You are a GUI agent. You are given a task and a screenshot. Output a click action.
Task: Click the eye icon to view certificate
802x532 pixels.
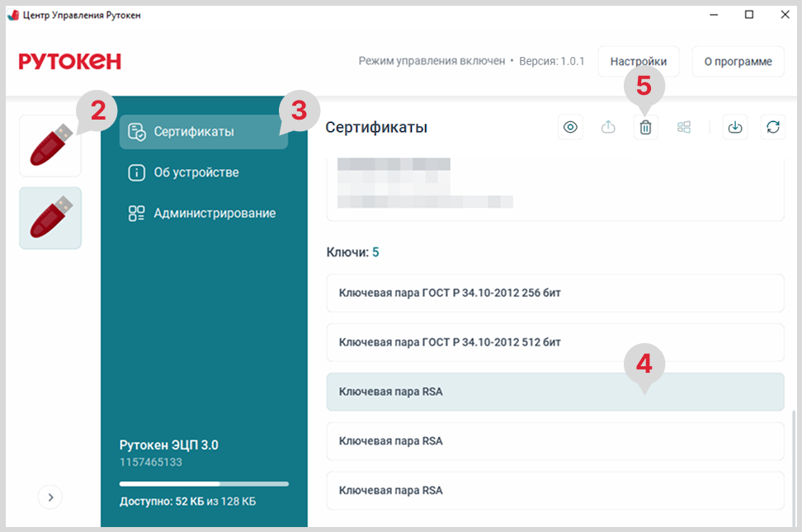click(570, 127)
